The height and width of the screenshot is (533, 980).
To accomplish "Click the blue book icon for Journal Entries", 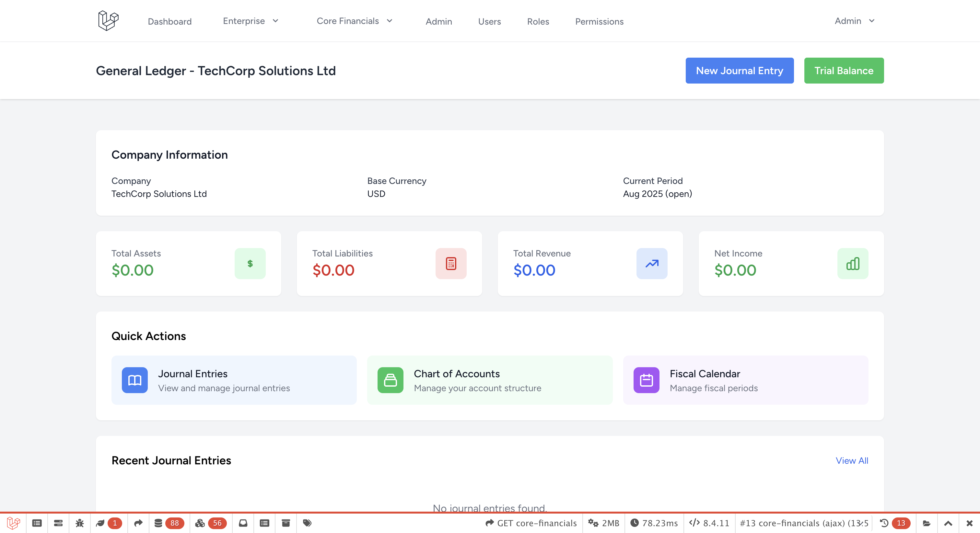I will click(x=135, y=380).
